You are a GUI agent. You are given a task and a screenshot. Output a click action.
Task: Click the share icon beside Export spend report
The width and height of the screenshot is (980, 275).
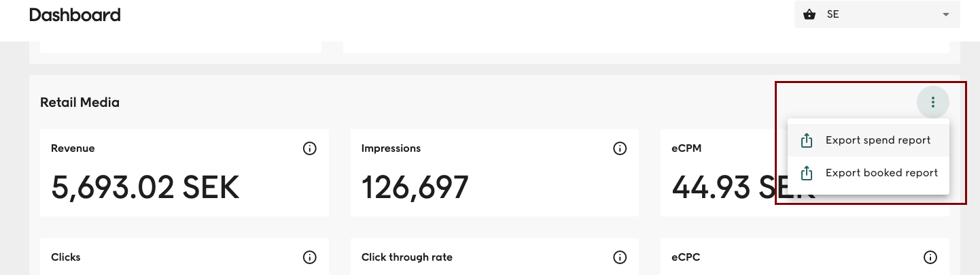point(807,140)
